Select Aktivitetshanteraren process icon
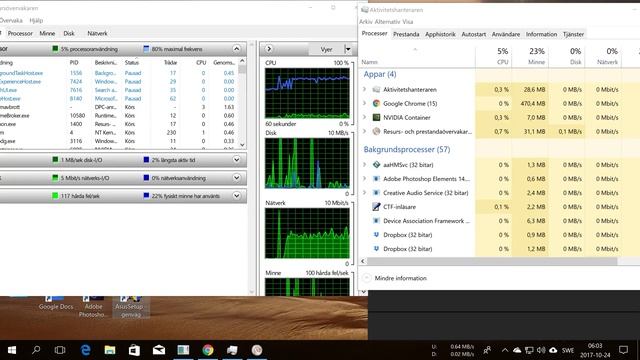640x360 pixels. click(376, 89)
